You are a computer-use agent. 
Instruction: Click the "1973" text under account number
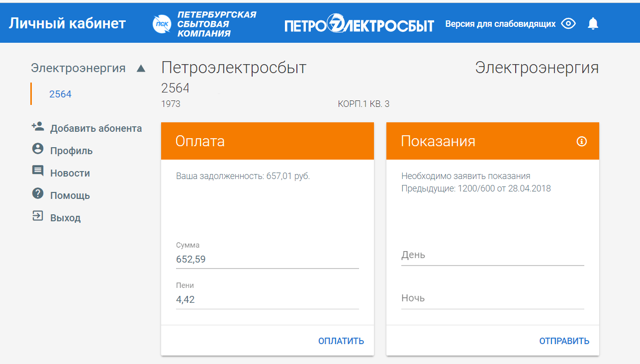tap(171, 104)
